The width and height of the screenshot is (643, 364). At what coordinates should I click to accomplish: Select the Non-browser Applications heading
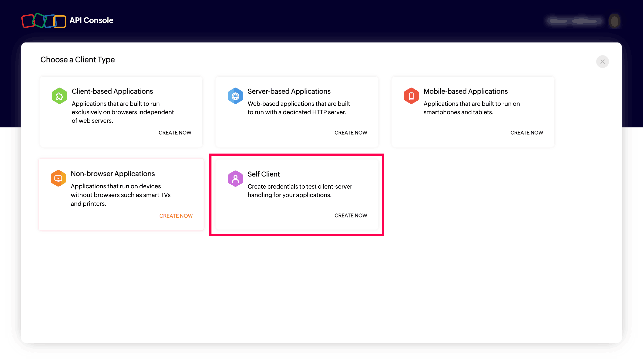113,174
